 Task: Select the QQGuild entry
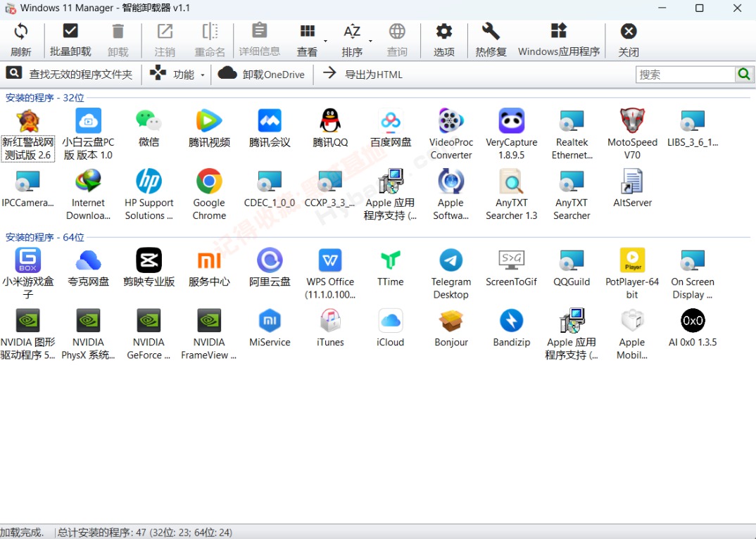(572, 268)
